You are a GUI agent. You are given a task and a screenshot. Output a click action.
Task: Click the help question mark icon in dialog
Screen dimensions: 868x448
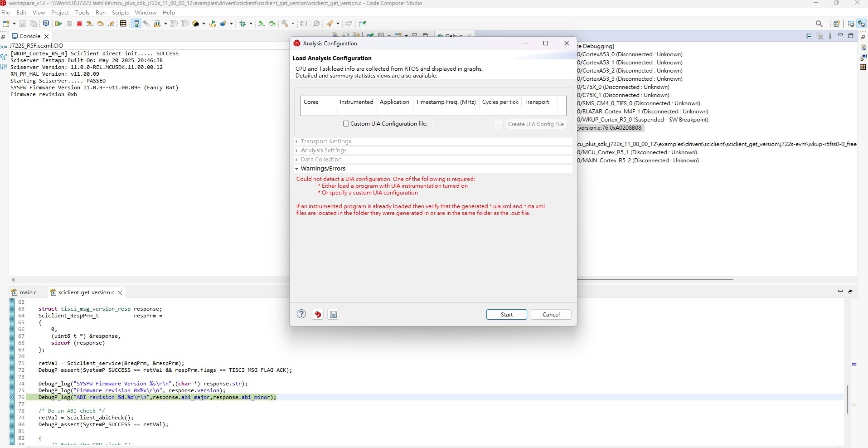click(x=301, y=314)
